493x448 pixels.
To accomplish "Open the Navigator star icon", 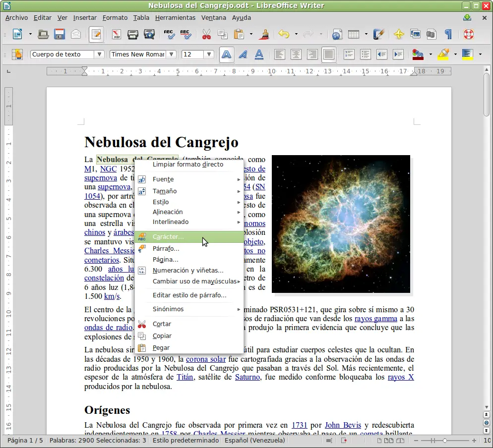I will pos(399,34).
